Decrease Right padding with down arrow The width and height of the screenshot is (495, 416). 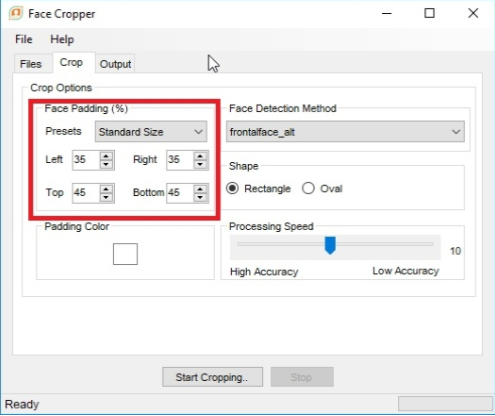[200, 164]
